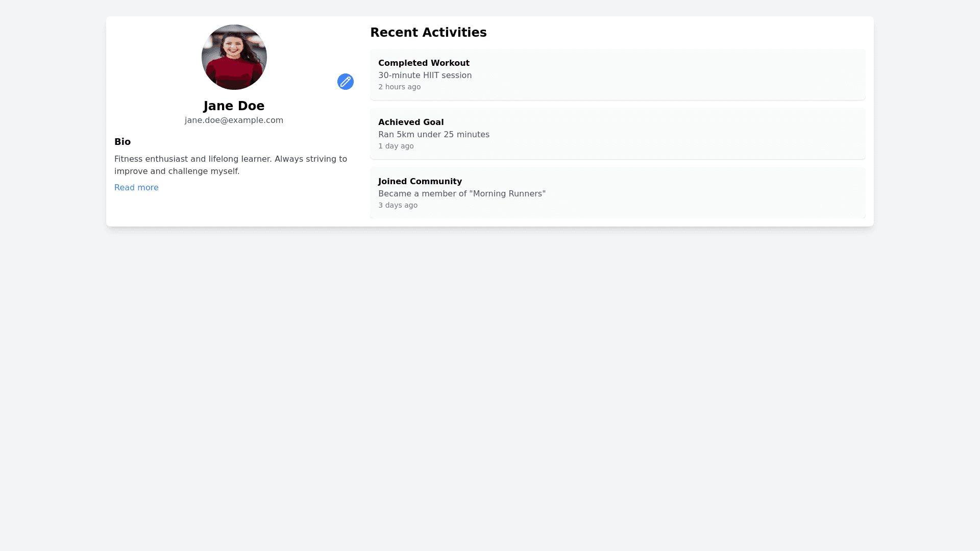Click the 1 day ago timestamp

point(396,146)
